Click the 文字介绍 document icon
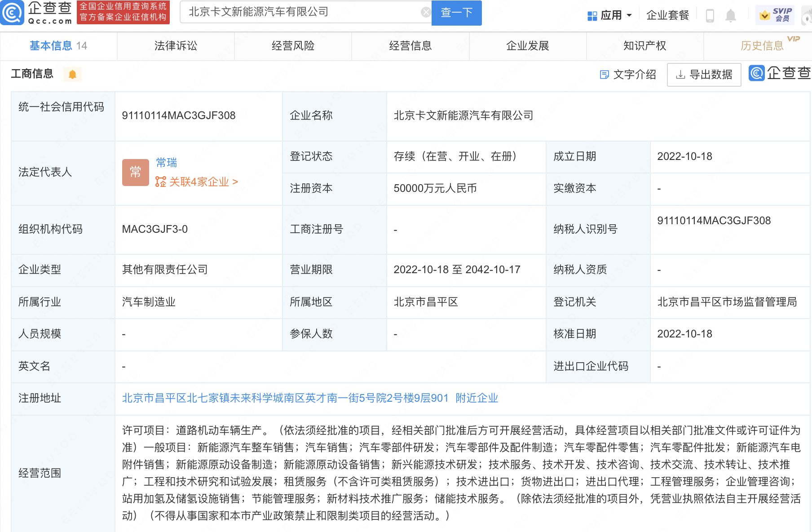Image resolution: width=812 pixels, height=532 pixels. [x=605, y=75]
